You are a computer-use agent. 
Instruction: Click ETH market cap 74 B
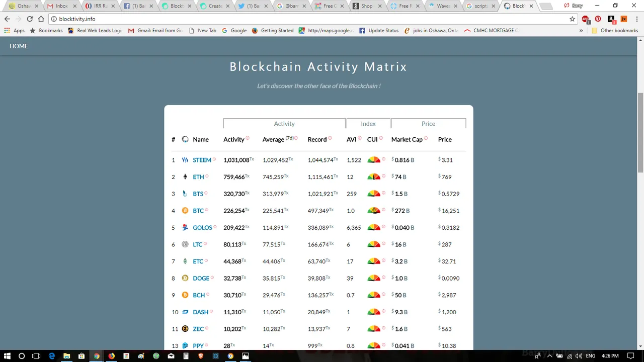tap(400, 177)
